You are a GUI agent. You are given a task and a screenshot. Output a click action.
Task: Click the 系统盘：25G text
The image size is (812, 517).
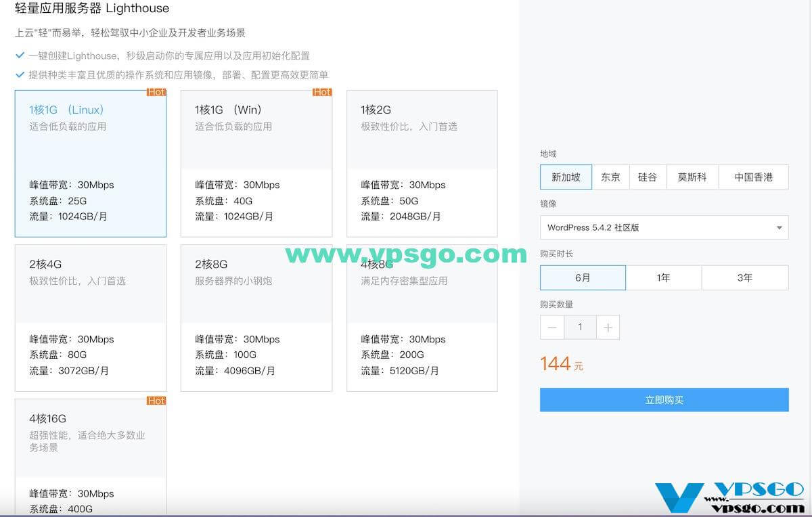coord(58,201)
